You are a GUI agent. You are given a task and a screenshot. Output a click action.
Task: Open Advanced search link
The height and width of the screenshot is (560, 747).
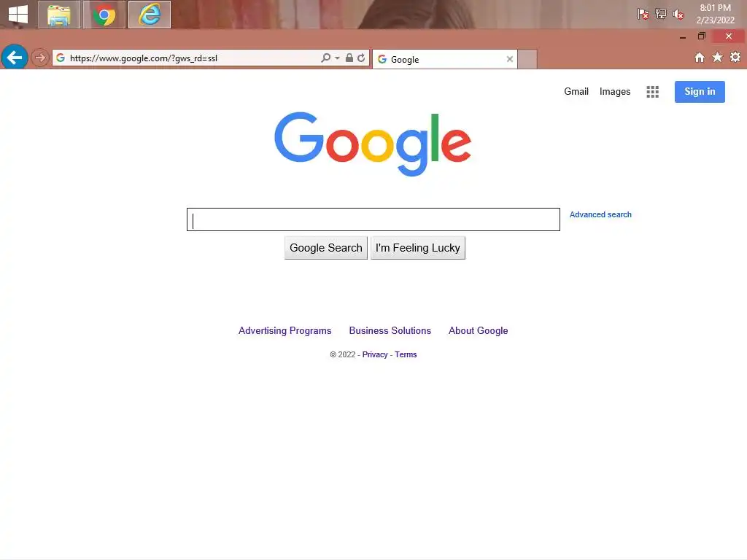click(x=600, y=215)
